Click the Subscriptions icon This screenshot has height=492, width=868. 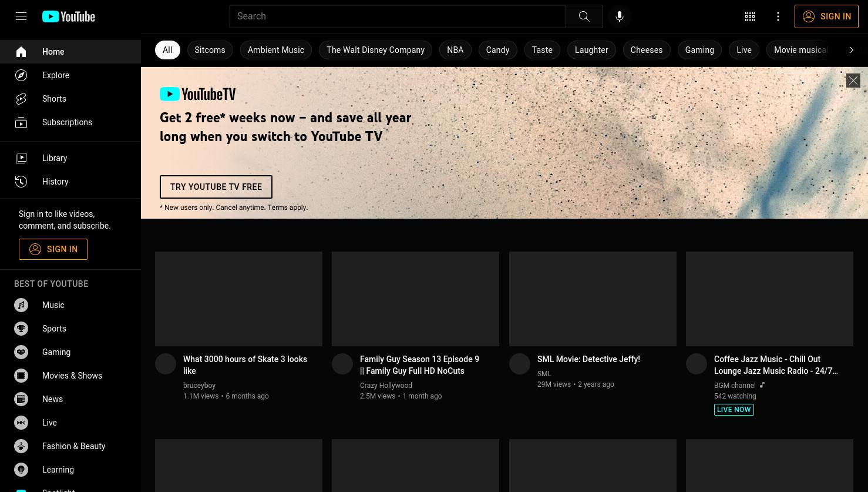pos(21,122)
